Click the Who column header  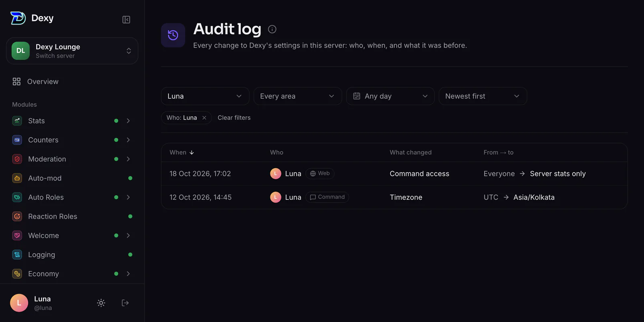277,153
